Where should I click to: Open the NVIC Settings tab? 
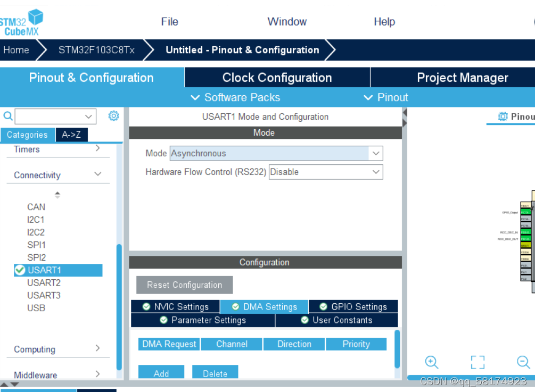coord(175,307)
